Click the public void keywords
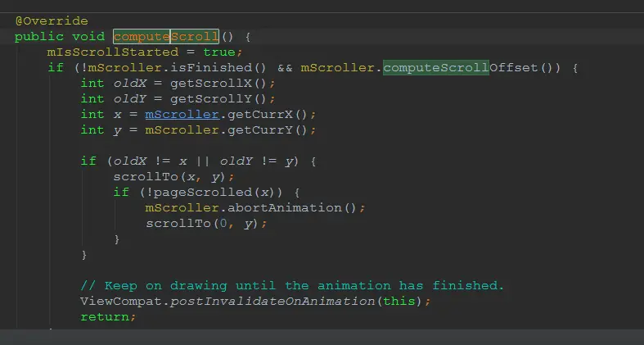 pyautogui.click(x=60, y=37)
